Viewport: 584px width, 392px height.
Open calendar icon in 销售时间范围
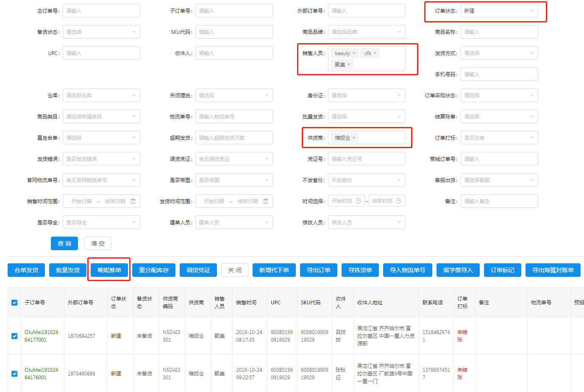(133, 201)
